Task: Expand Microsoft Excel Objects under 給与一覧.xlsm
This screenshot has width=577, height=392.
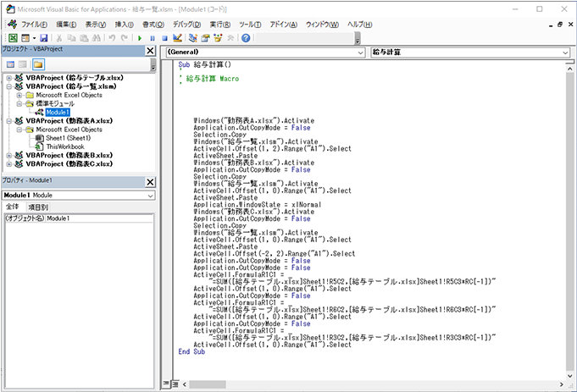Action: coord(19,95)
